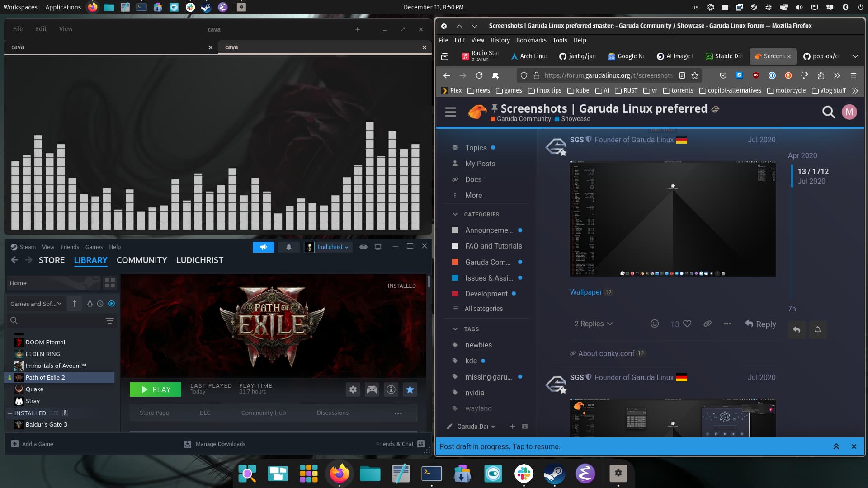Open Files manager from the dock
Screen dimensions: 868x488
370,474
